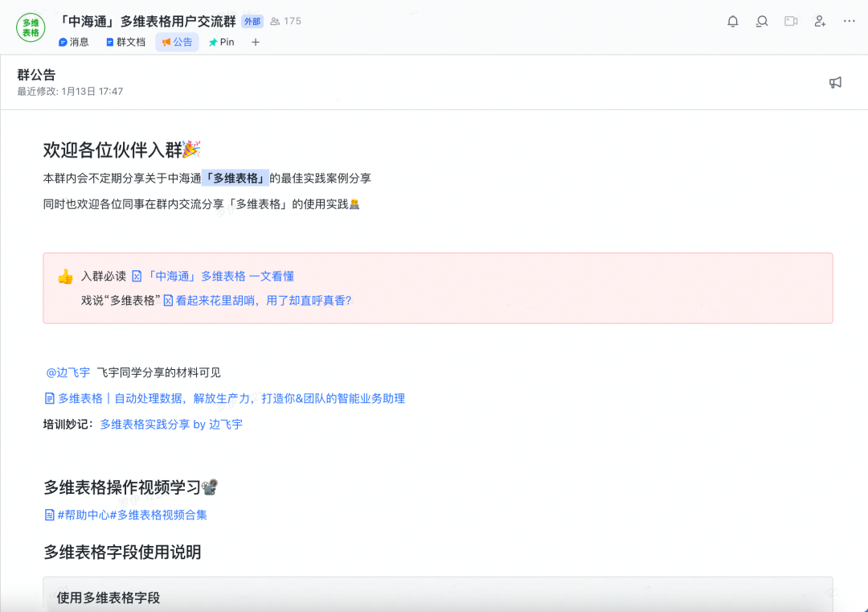Click the highlighted 「多维表格」 text

[235, 179]
